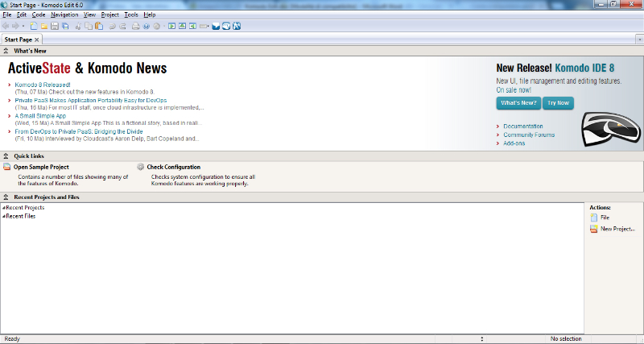Screen dimensions: 644x344
Task: Collapse Recent Projects and Files section
Action: point(6,197)
